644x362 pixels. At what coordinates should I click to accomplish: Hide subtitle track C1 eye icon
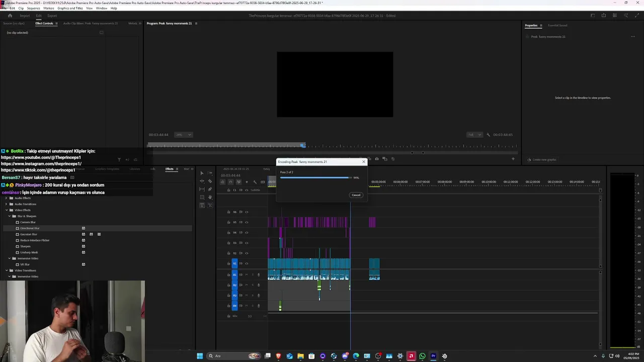pyautogui.click(x=247, y=190)
